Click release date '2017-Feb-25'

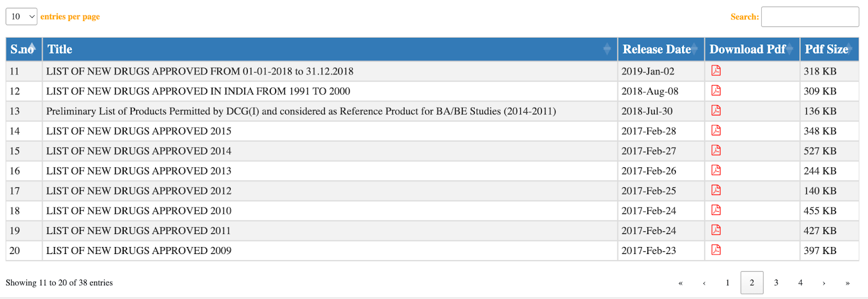pyautogui.click(x=649, y=191)
